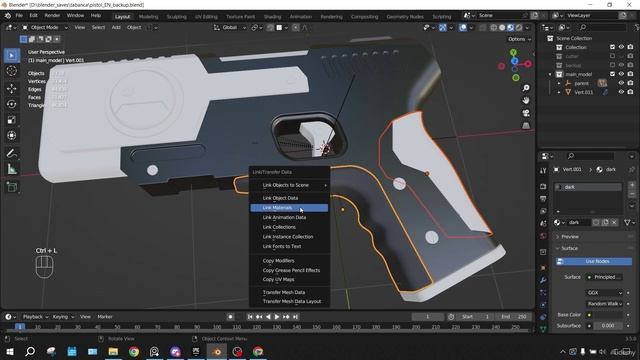The height and width of the screenshot is (360, 640).
Task: Choose Copy Modifiers menu entry
Action: click(x=289, y=260)
